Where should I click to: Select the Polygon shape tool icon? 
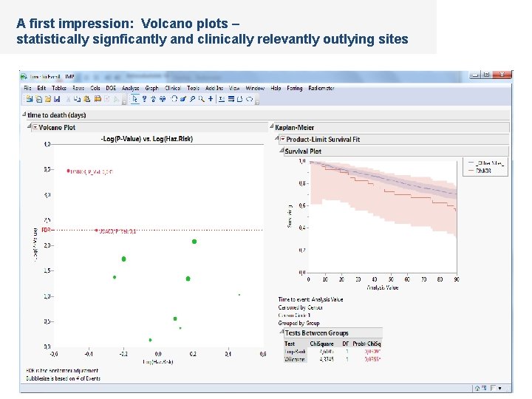click(239, 99)
